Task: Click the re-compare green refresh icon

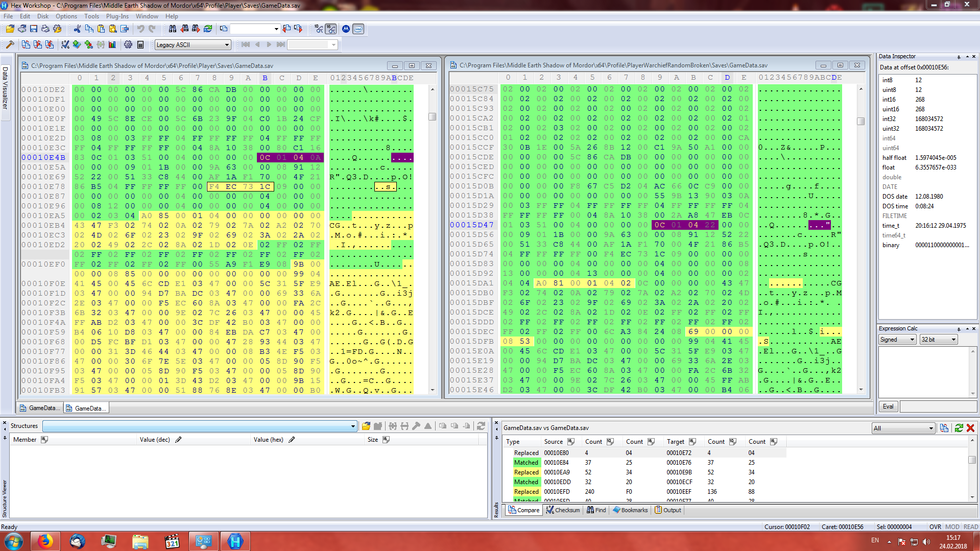Action: click(x=959, y=428)
